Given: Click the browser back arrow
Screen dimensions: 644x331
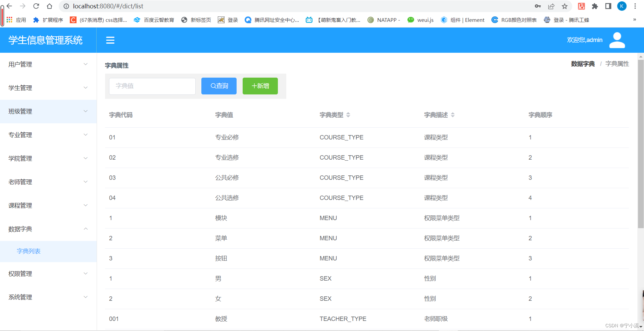Looking at the screenshot, I should click(x=9, y=6).
